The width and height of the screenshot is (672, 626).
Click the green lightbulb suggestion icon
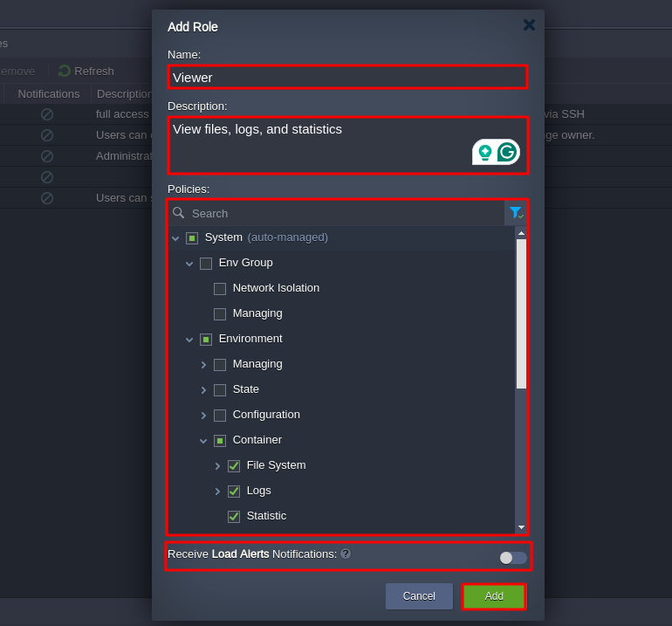tap(484, 152)
